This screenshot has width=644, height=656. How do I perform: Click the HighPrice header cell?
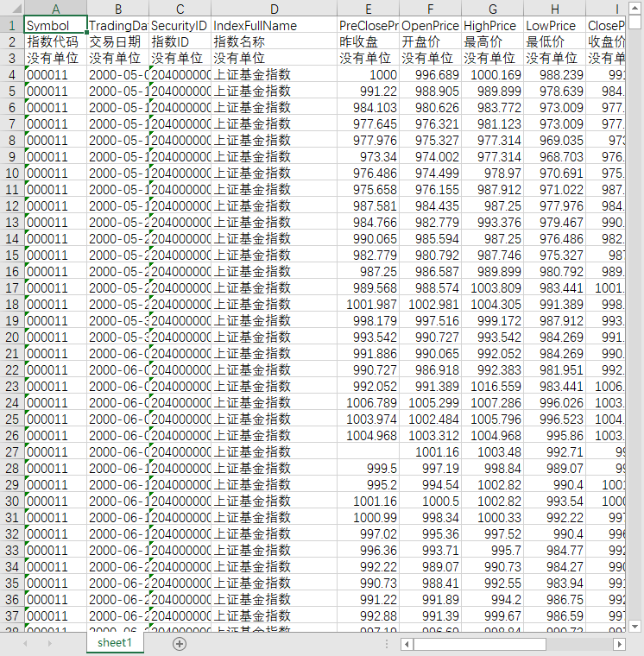pos(493,26)
